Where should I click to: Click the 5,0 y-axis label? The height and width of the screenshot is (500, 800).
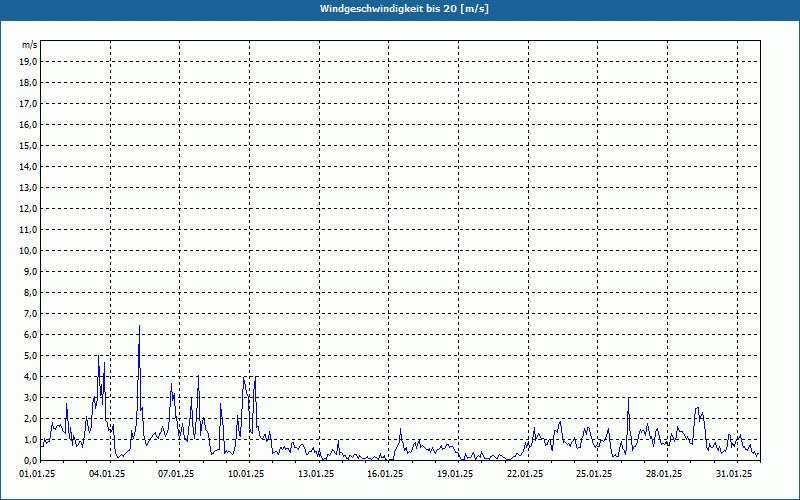pyautogui.click(x=31, y=356)
